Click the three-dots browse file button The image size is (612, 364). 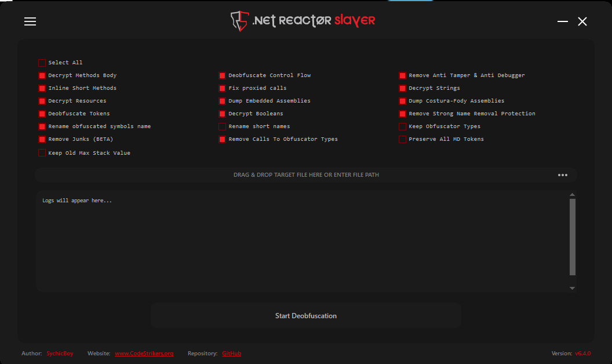point(562,175)
